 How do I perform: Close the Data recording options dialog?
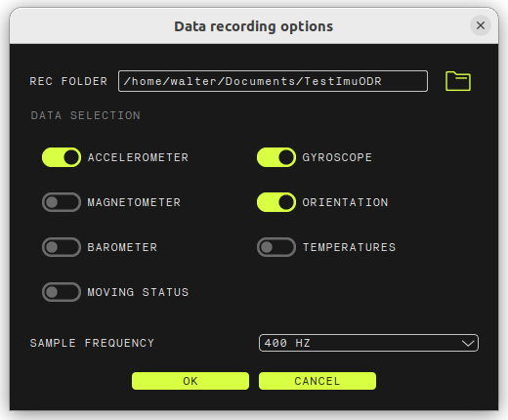pyautogui.click(x=481, y=25)
